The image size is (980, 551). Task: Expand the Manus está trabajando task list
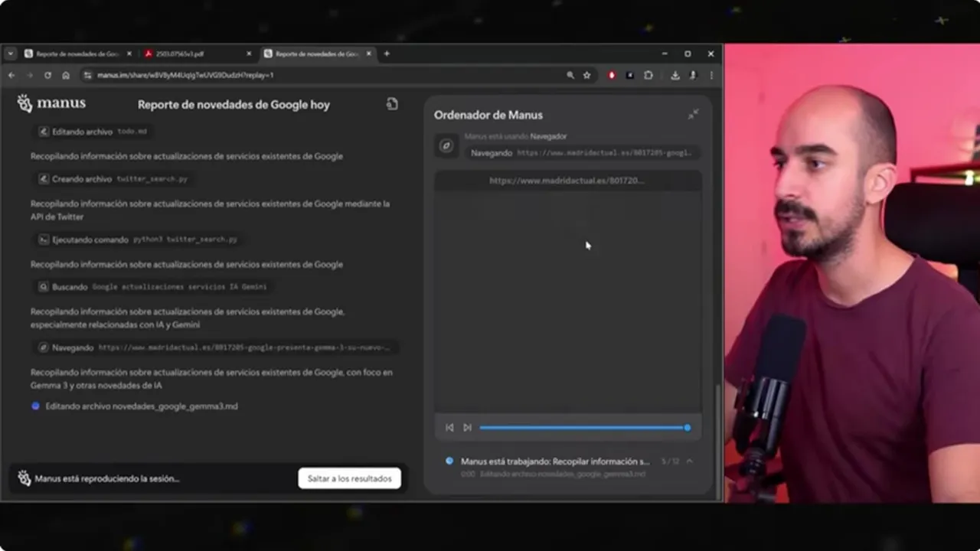click(x=690, y=461)
